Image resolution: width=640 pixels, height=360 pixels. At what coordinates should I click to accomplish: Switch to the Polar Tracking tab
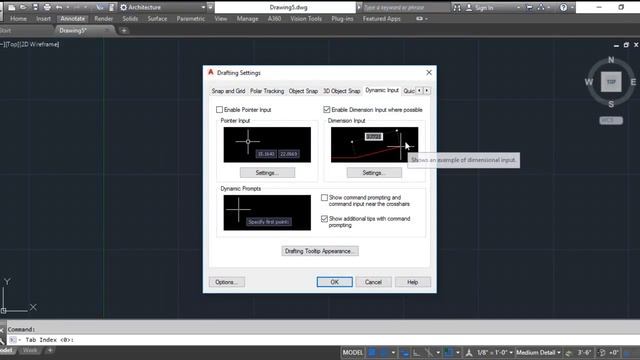pyautogui.click(x=267, y=91)
